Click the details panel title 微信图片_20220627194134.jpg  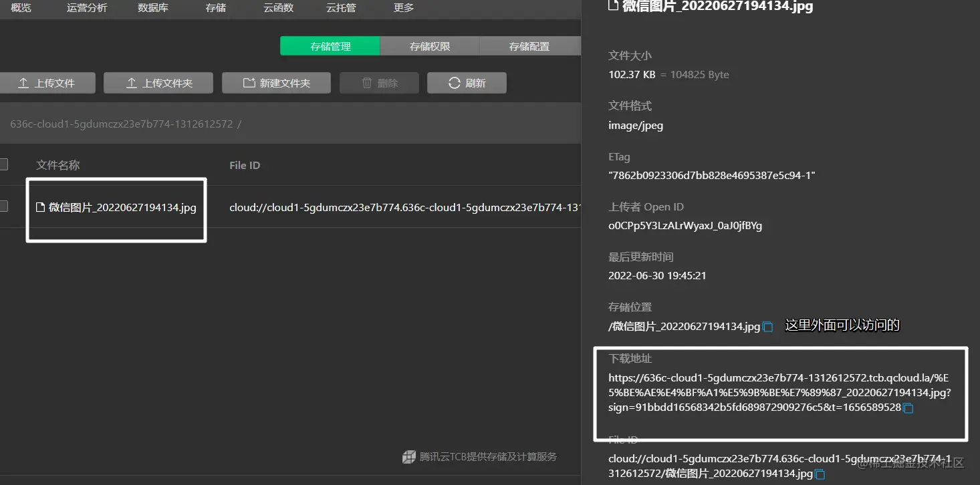click(718, 7)
